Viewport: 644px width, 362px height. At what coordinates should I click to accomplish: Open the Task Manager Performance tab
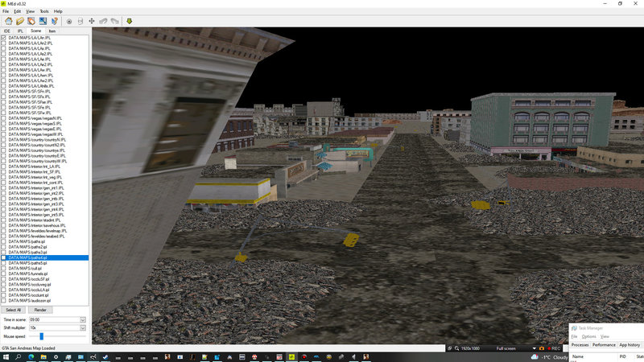[604, 345]
